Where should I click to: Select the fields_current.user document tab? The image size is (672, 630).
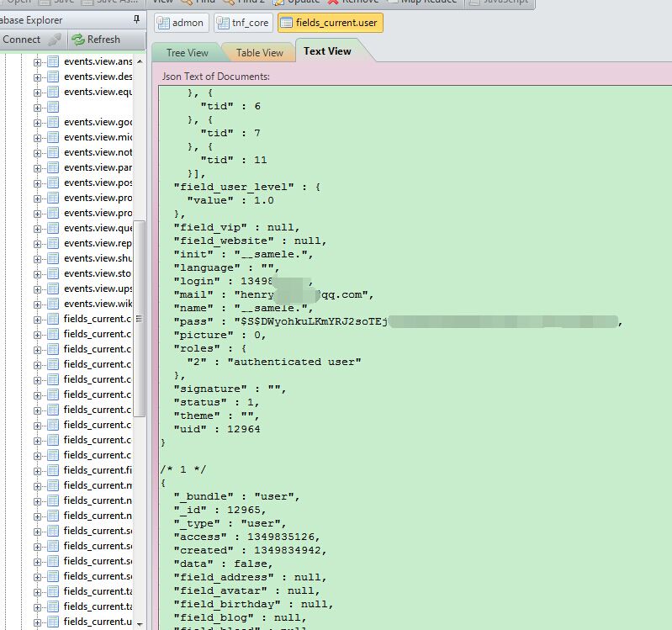pos(330,23)
